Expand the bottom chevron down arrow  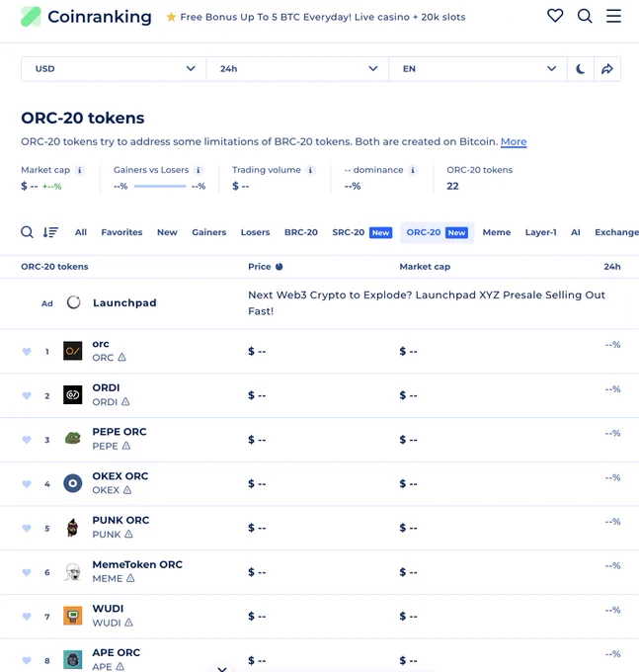[222, 668]
